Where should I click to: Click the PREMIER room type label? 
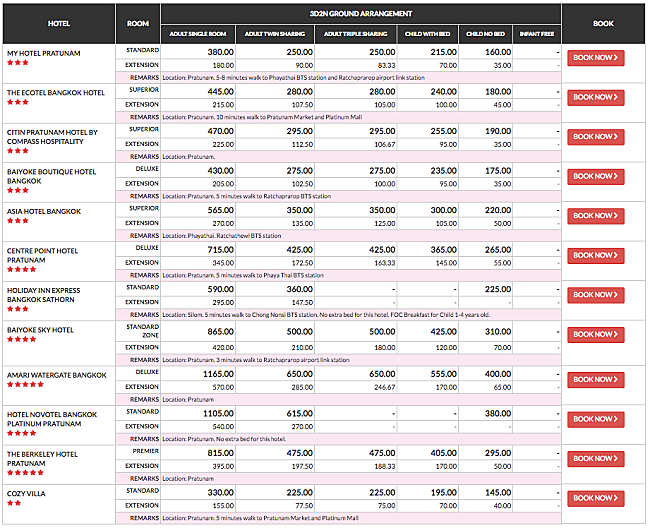146,451
